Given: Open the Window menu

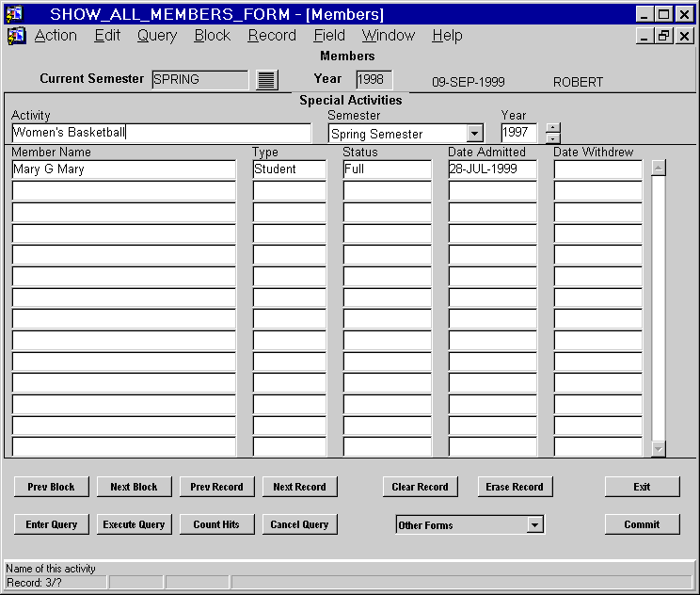Looking at the screenshot, I should (389, 35).
